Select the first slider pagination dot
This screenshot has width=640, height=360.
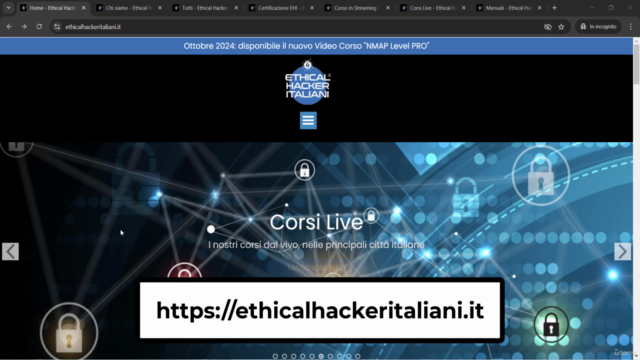pos(275,356)
